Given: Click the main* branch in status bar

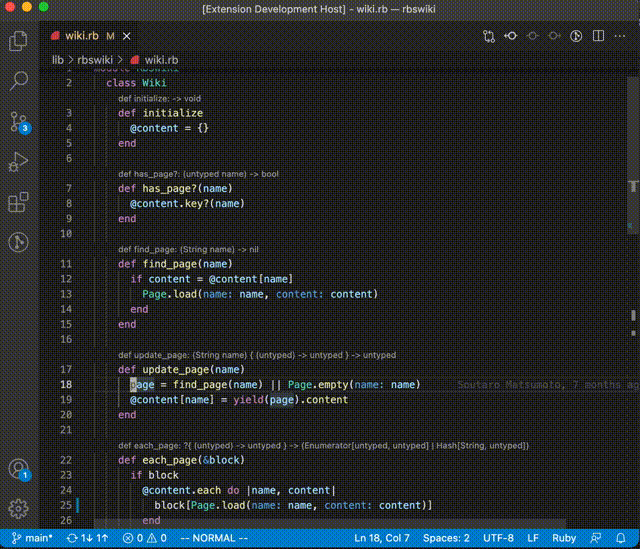Looking at the screenshot, I should (32, 538).
